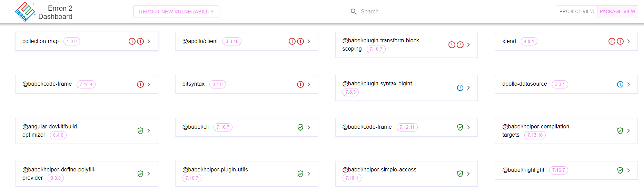Click the green shield on @babel/helper-simple-access
This screenshot has height=190, width=644.
point(460,174)
